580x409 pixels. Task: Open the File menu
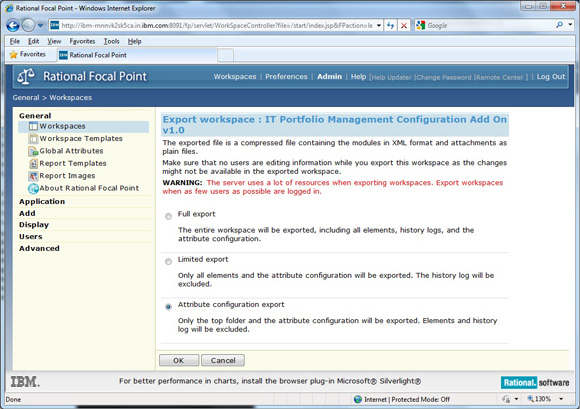(x=14, y=41)
